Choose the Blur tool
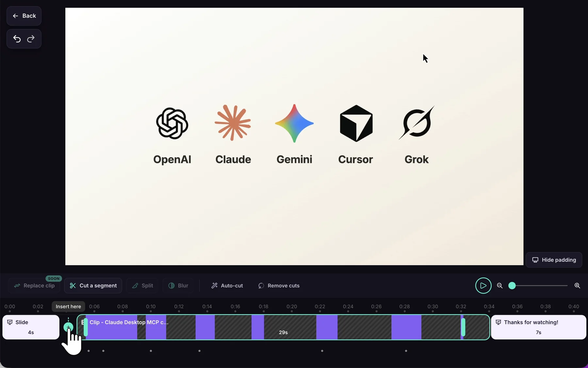The image size is (588, 368). tap(178, 285)
